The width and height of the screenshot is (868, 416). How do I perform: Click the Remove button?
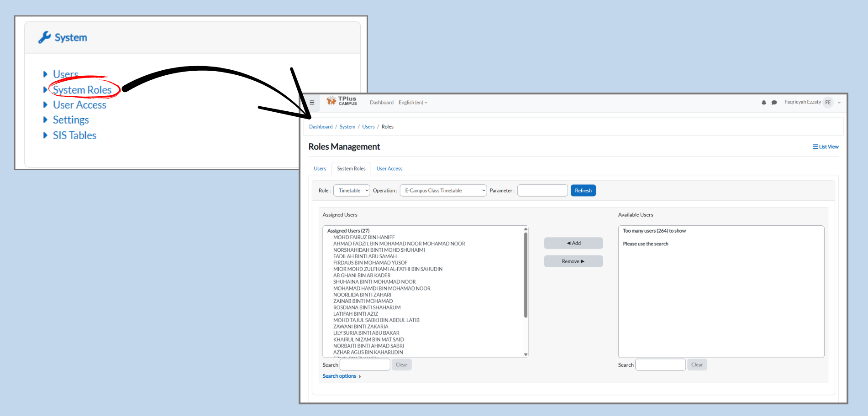pos(573,261)
